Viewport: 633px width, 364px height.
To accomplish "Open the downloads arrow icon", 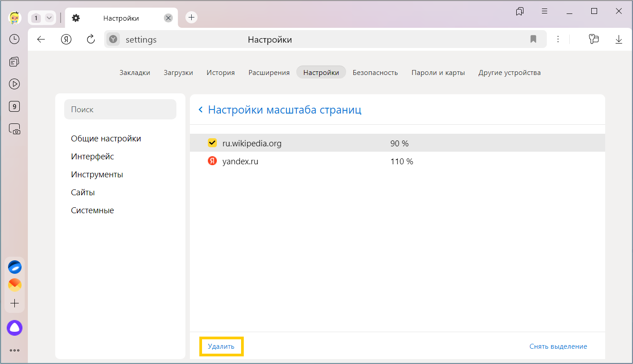I will pos(619,39).
